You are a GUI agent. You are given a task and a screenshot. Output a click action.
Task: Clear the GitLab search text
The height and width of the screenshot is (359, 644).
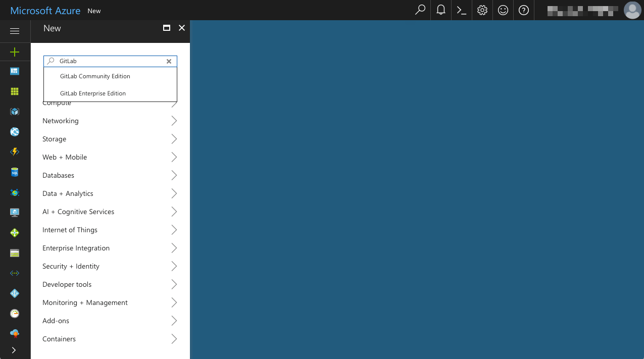coord(169,61)
